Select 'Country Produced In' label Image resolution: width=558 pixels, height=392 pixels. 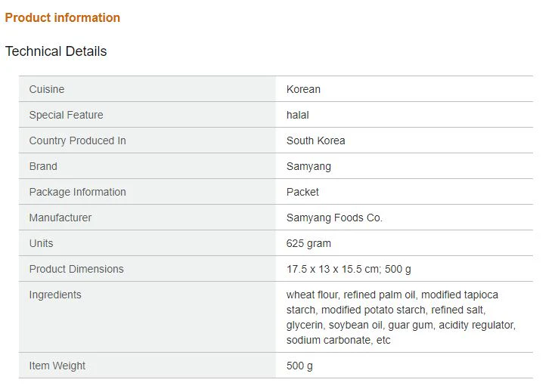[x=77, y=140]
